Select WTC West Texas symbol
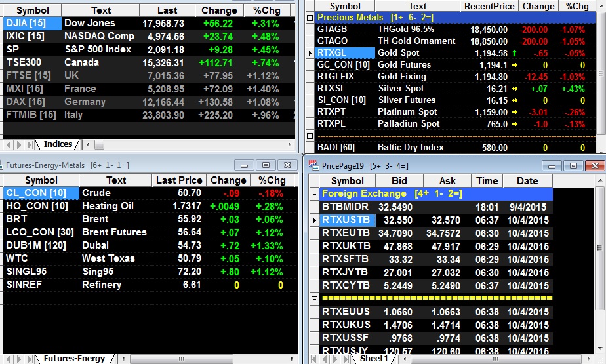 click(41, 258)
